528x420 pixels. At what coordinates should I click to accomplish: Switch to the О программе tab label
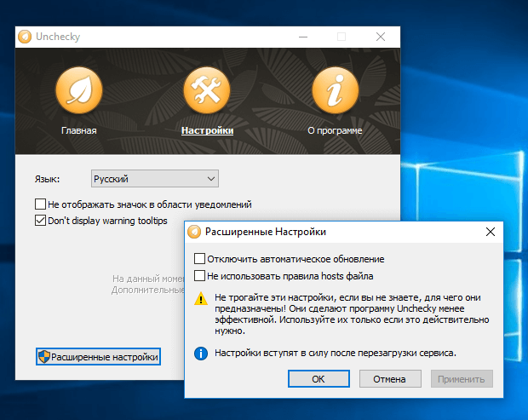click(335, 130)
